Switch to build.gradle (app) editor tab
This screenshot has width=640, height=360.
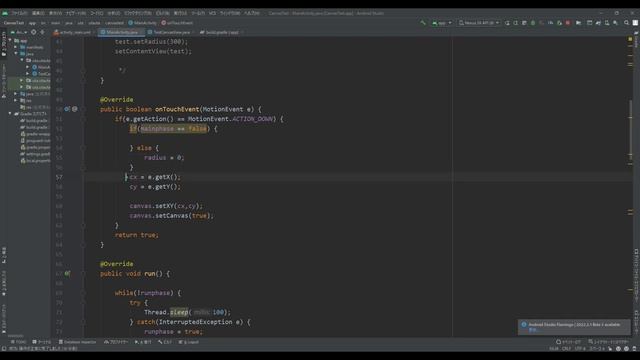(220, 32)
